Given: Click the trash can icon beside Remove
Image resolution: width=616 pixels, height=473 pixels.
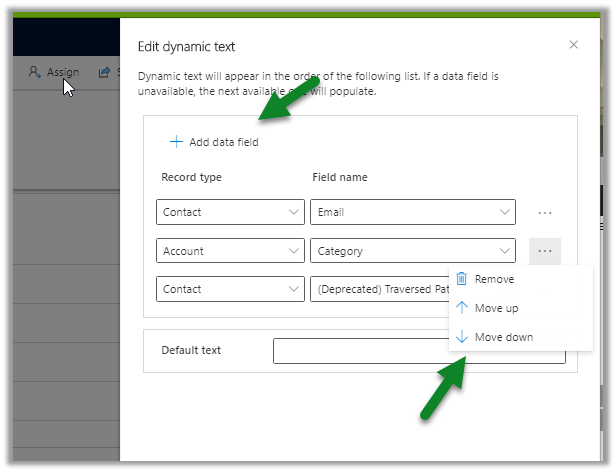Looking at the screenshot, I should point(462,279).
